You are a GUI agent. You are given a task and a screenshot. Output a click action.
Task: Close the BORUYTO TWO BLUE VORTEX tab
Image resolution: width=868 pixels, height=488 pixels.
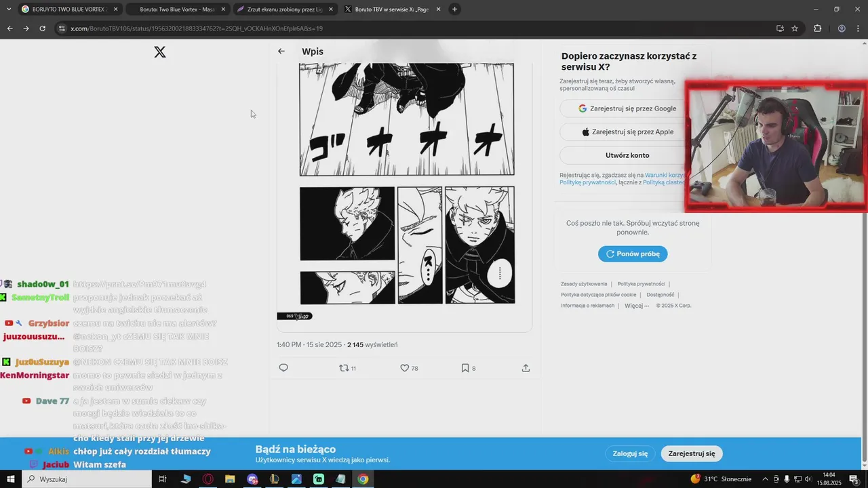pyautogui.click(x=116, y=9)
